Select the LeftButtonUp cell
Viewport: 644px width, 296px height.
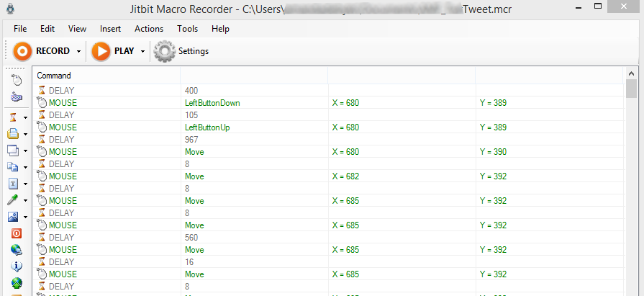coord(207,127)
